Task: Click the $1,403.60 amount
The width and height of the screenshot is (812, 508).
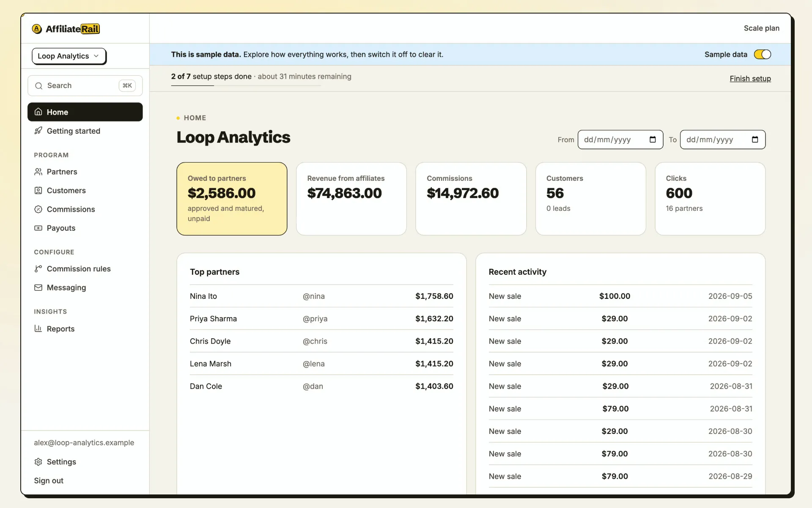Action: tap(434, 386)
